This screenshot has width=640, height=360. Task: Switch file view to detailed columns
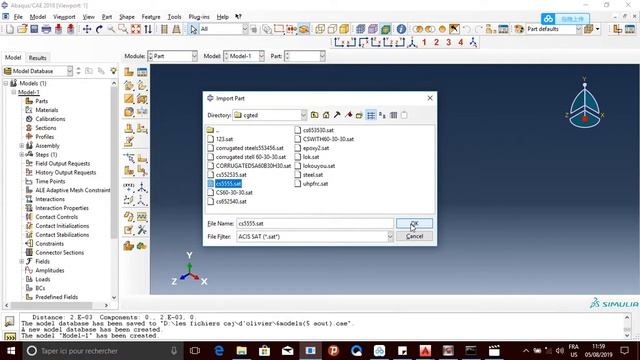point(393,115)
